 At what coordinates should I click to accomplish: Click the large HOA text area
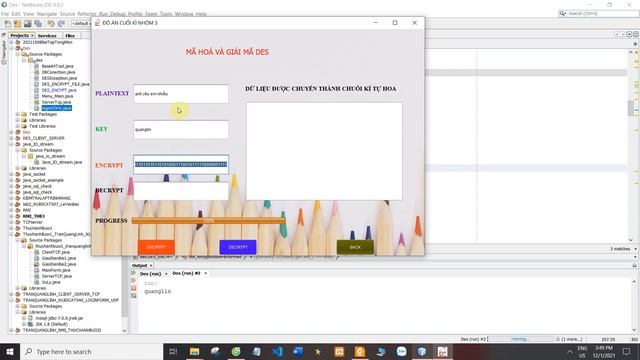(x=324, y=151)
